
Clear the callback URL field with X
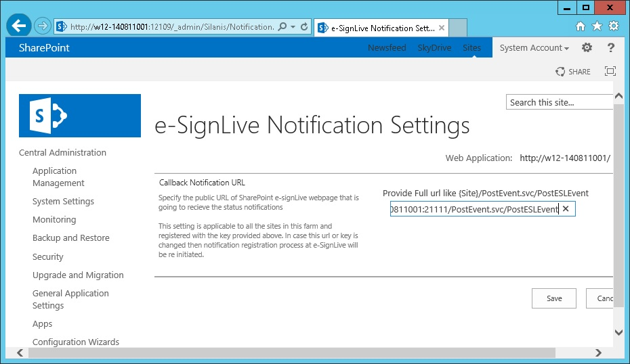tap(566, 209)
